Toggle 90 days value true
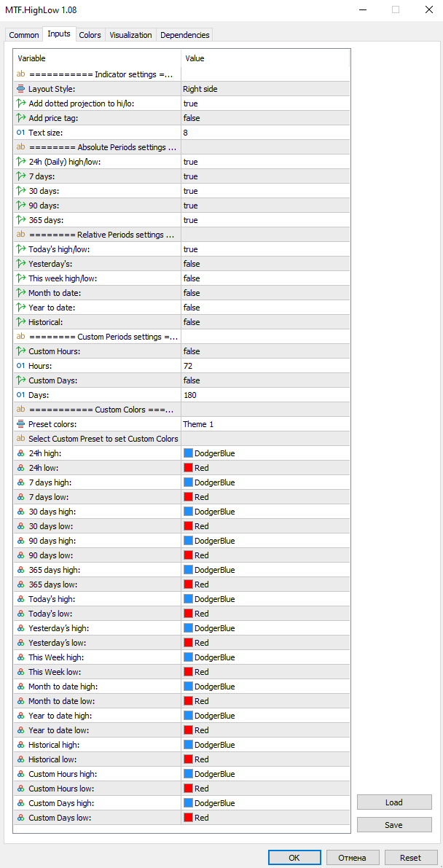The image size is (443, 868). (x=265, y=206)
